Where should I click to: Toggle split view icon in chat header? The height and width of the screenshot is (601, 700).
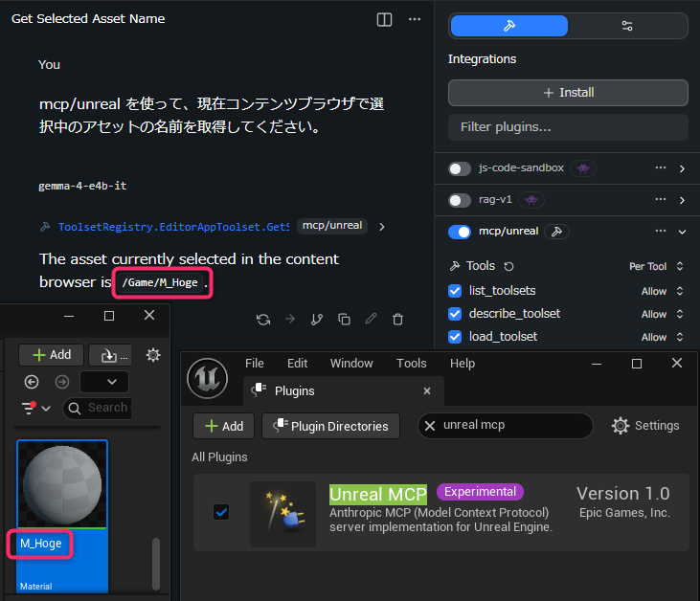coord(384,19)
